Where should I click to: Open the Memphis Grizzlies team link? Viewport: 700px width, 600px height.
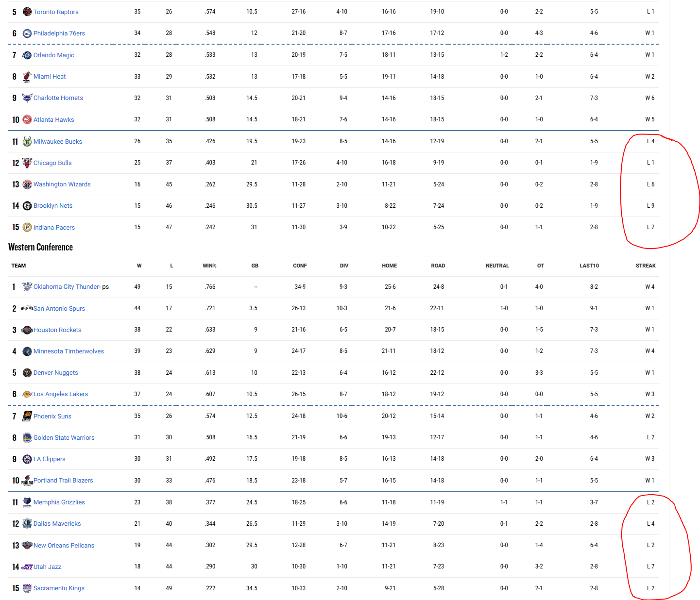[59, 502]
